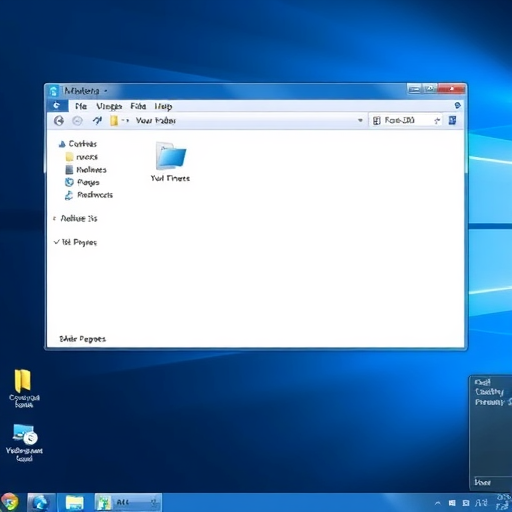512x512 pixels.
Task: Click the status text at the window's bottom
Action: pyautogui.click(x=83, y=339)
